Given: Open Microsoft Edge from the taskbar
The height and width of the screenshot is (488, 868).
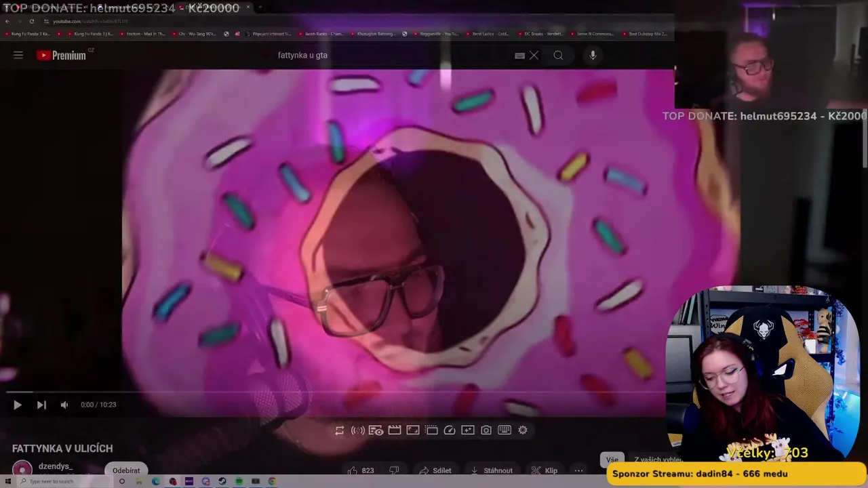Looking at the screenshot, I should click(x=156, y=481).
